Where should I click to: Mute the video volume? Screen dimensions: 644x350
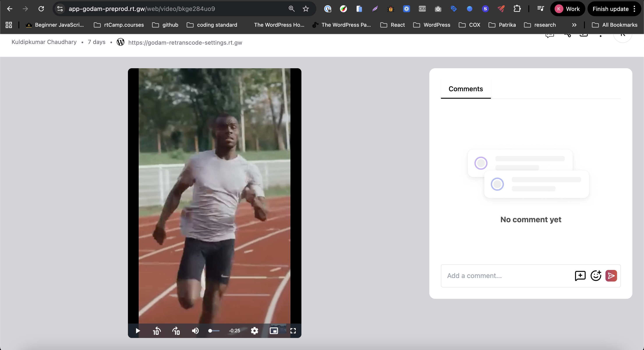pyautogui.click(x=195, y=331)
